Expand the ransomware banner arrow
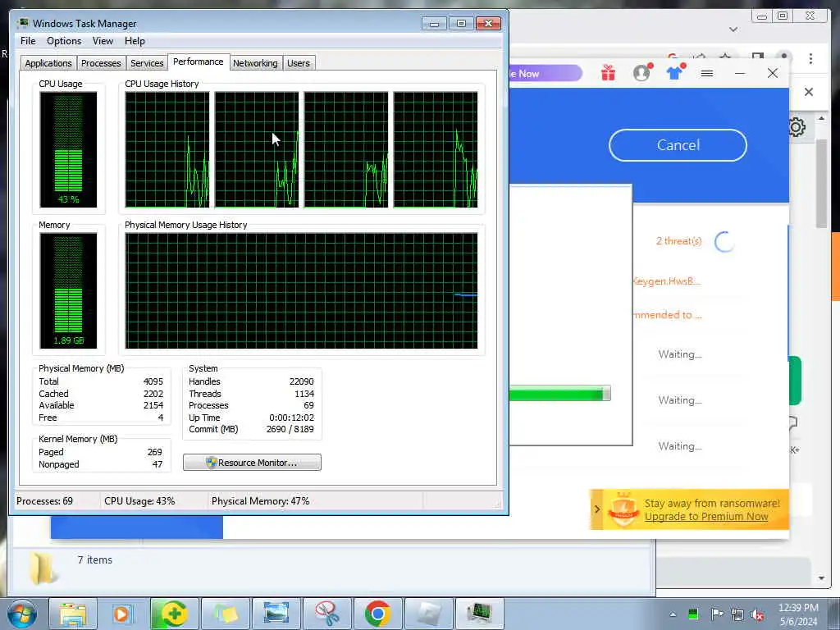 (x=597, y=509)
